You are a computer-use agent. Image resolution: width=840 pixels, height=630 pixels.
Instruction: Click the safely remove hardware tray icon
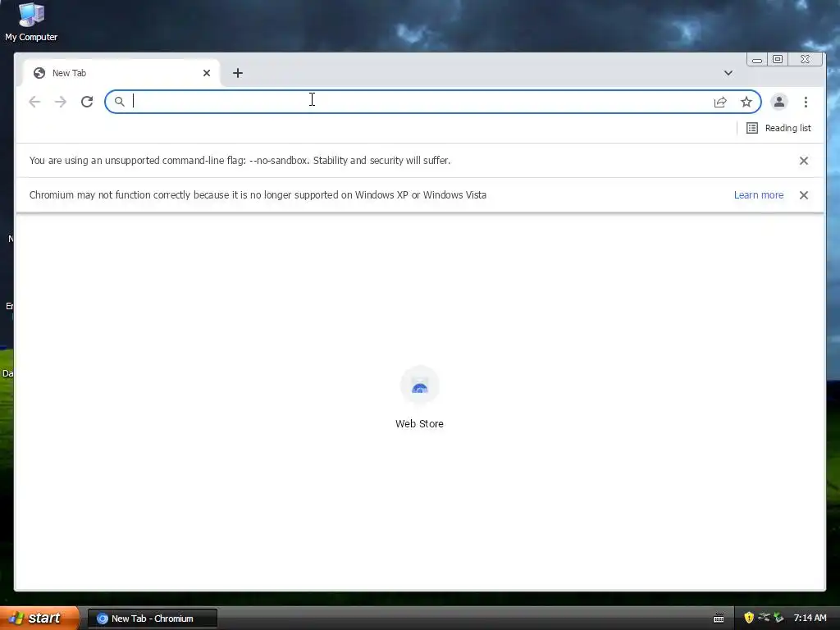click(778, 618)
